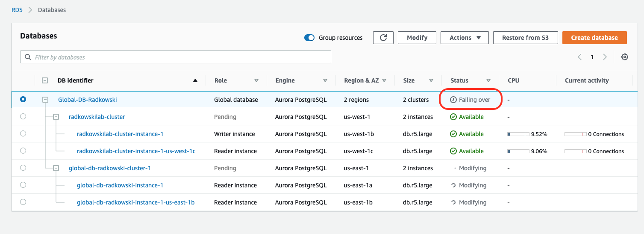This screenshot has width=644, height=234.
Task: Select radio button for radkowskilab-cluster row
Action: pos(23,117)
